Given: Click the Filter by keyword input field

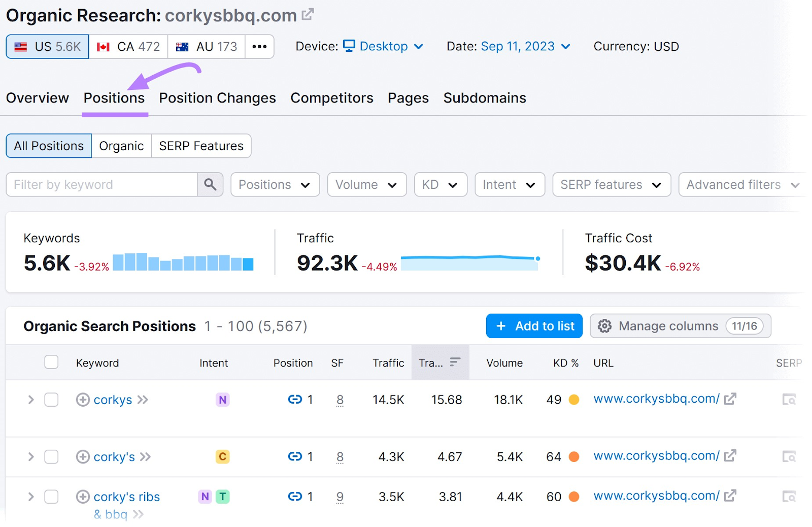Looking at the screenshot, I should [101, 184].
